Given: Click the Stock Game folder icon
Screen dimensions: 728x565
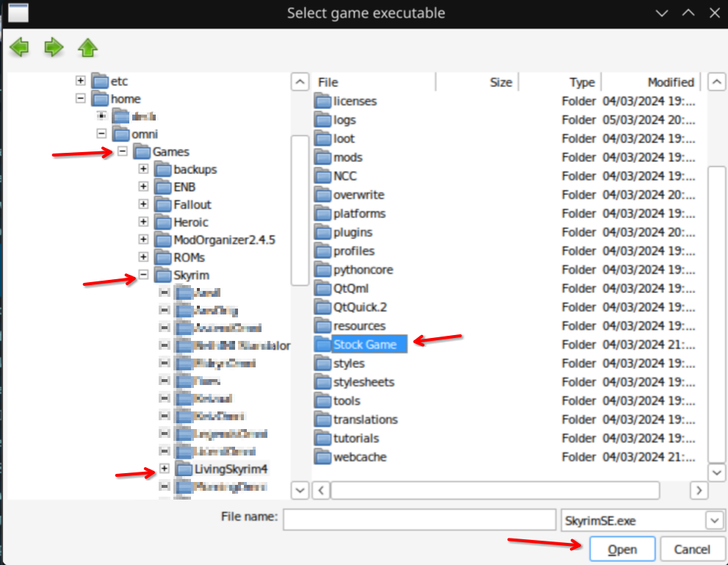Looking at the screenshot, I should coord(323,345).
